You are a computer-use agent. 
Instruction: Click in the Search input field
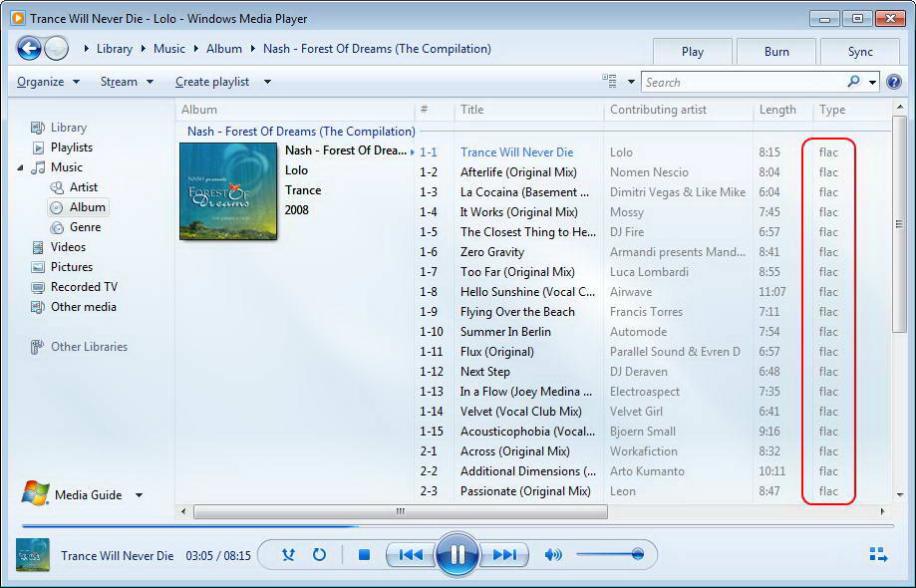point(744,83)
